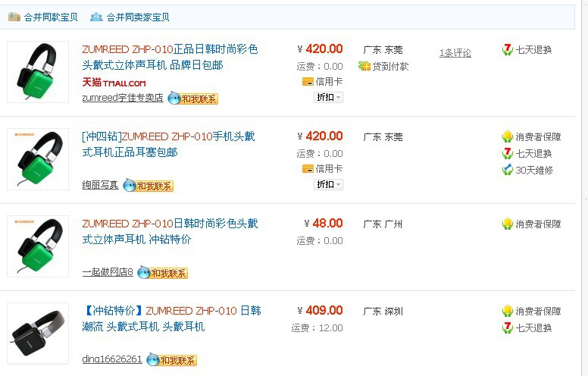Expand the 折扣 dropdown on first listing
This screenshot has height=376, width=588.
click(x=329, y=98)
